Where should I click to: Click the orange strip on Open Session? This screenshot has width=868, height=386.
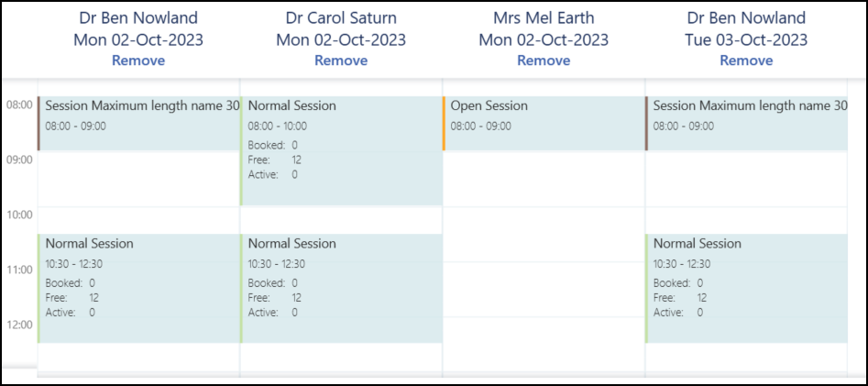coord(444,124)
